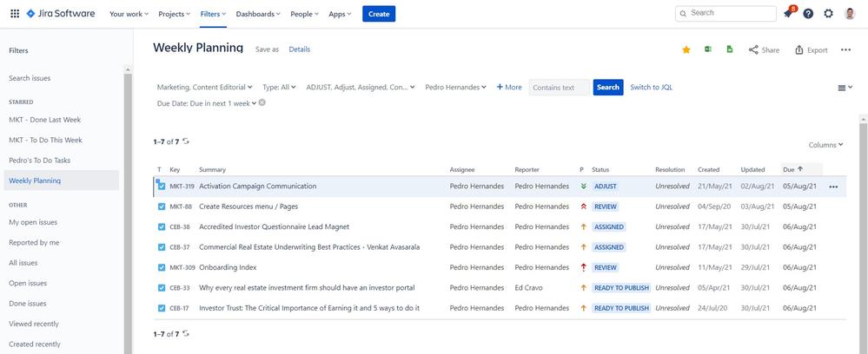Expand the Projects menu
Screen dimensions: 868x354
pyautogui.click(x=174, y=14)
